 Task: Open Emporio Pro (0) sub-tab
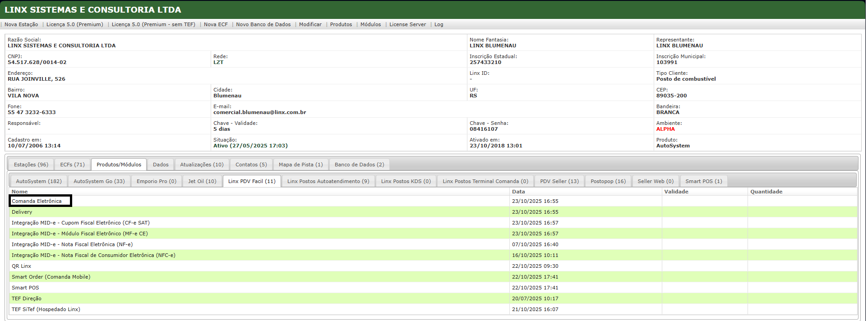coord(157,181)
